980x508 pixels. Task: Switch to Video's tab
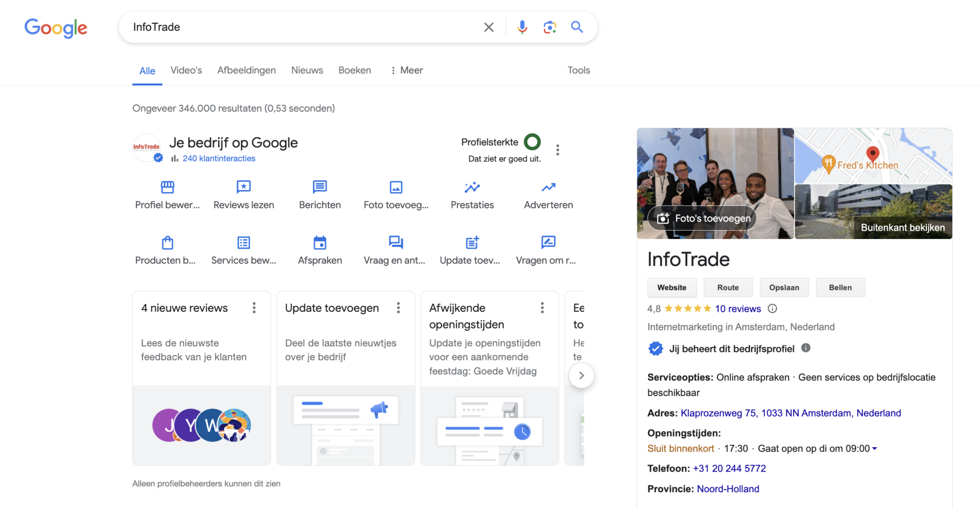[x=186, y=70]
